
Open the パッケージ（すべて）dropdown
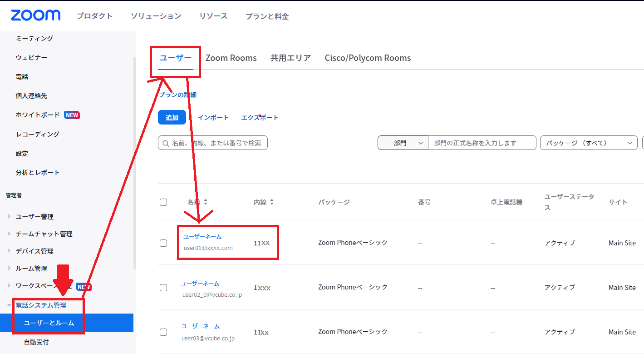[589, 143]
